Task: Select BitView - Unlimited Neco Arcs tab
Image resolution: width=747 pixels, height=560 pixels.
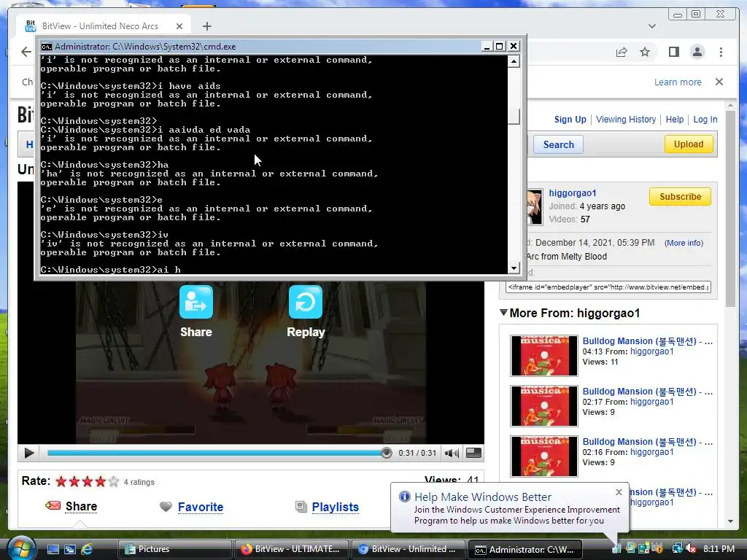Action: point(104,26)
